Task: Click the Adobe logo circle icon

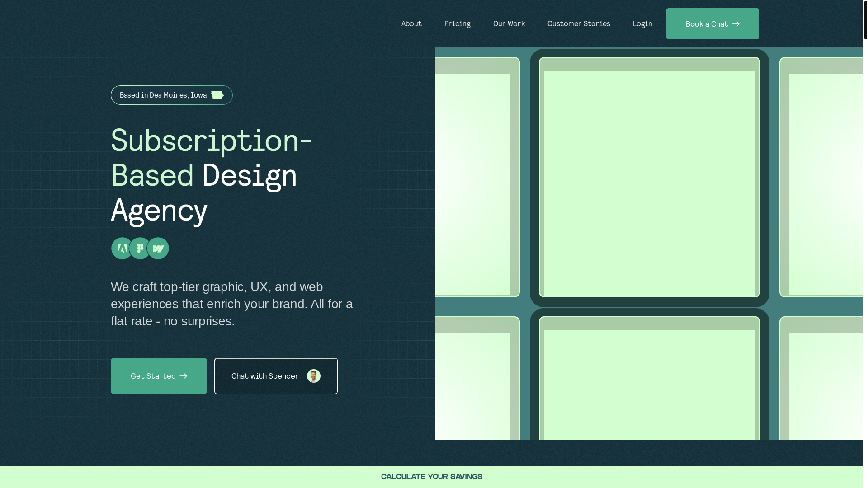Action: [x=122, y=248]
